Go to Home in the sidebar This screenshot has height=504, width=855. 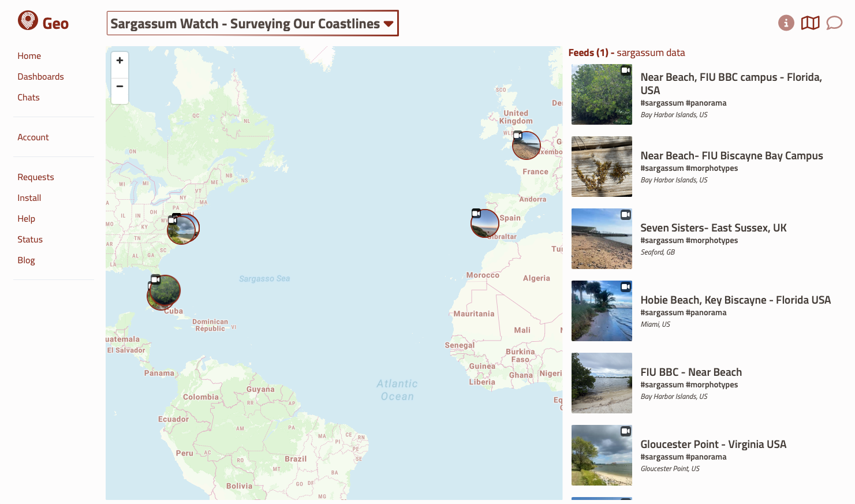point(29,56)
